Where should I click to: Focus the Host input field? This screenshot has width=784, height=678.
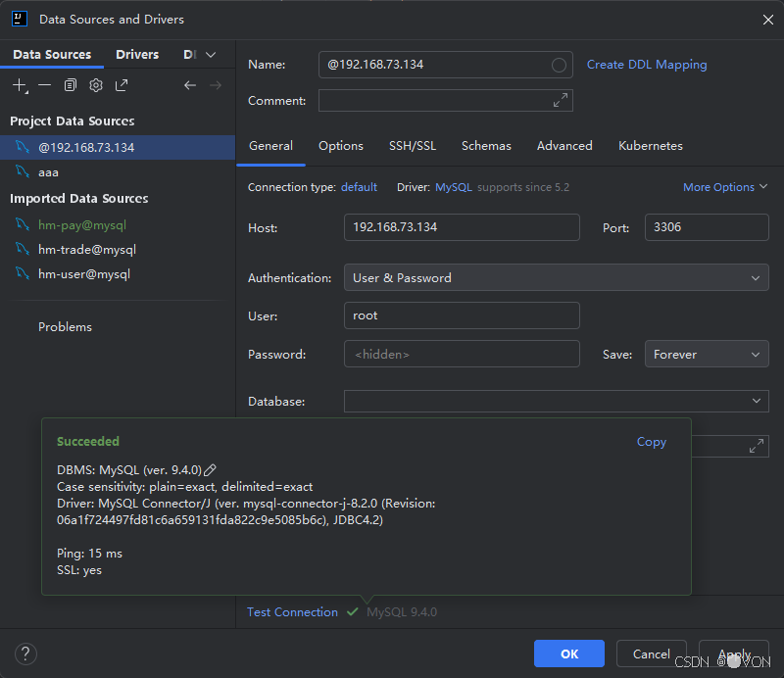[462, 227]
